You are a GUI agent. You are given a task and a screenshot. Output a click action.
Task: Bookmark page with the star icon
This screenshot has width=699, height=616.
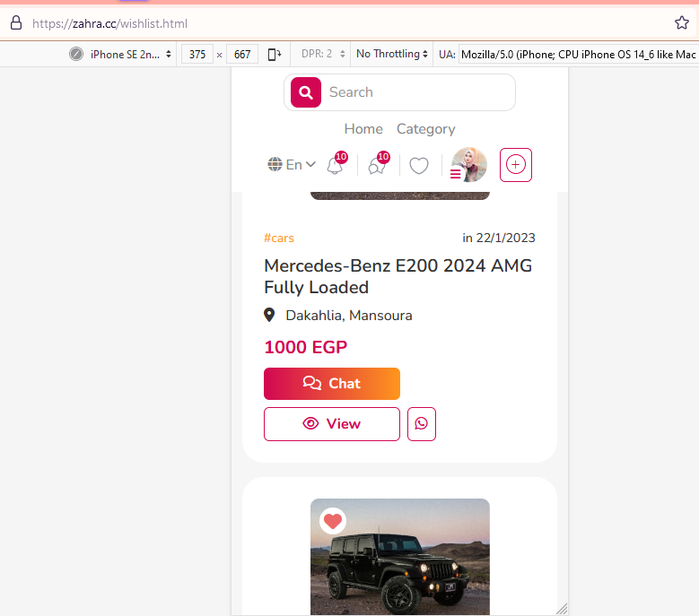(682, 22)
